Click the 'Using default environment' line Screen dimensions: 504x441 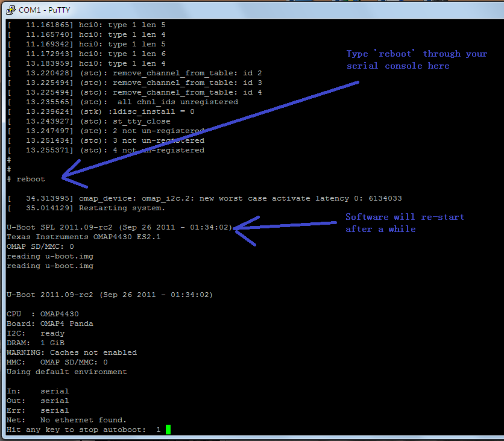click(x=67, y=372)
